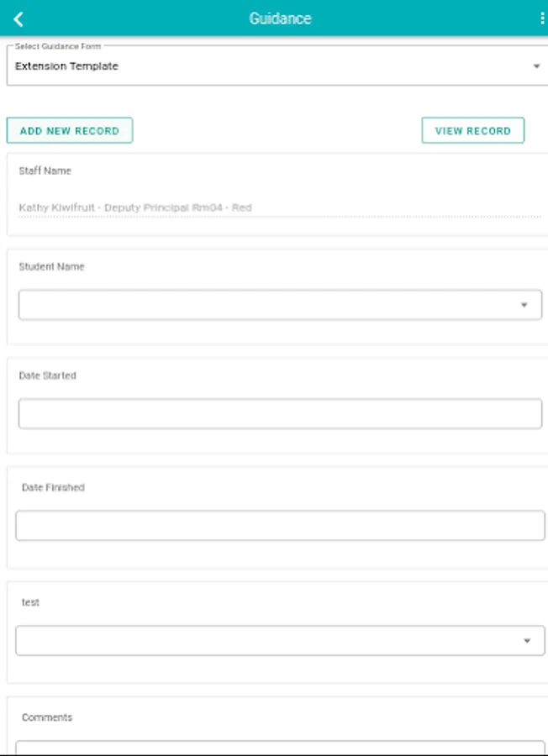Click the VIEW RECORD button
The image size is (548, 756).
coord(472,131)
